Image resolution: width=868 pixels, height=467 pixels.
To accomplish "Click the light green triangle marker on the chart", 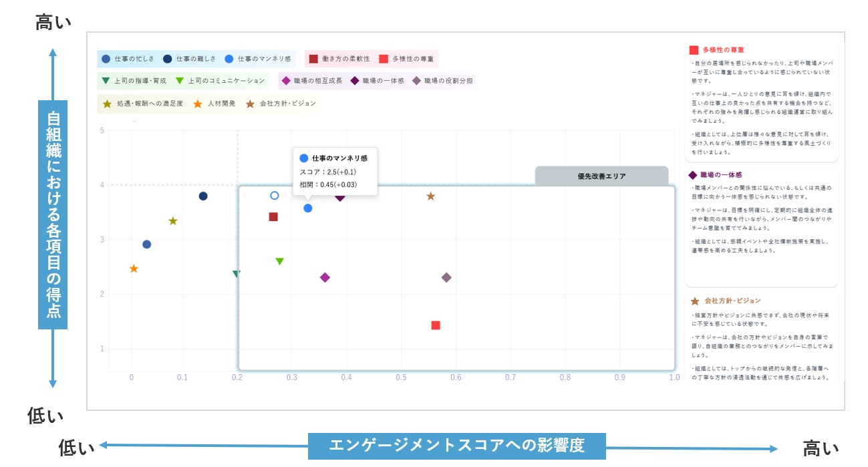I will click(280, 261).
